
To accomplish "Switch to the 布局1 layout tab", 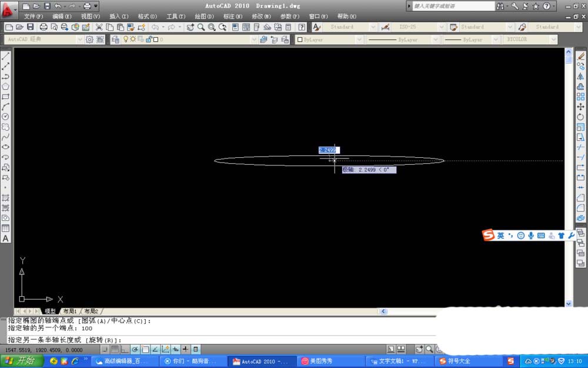I will 70,311.
